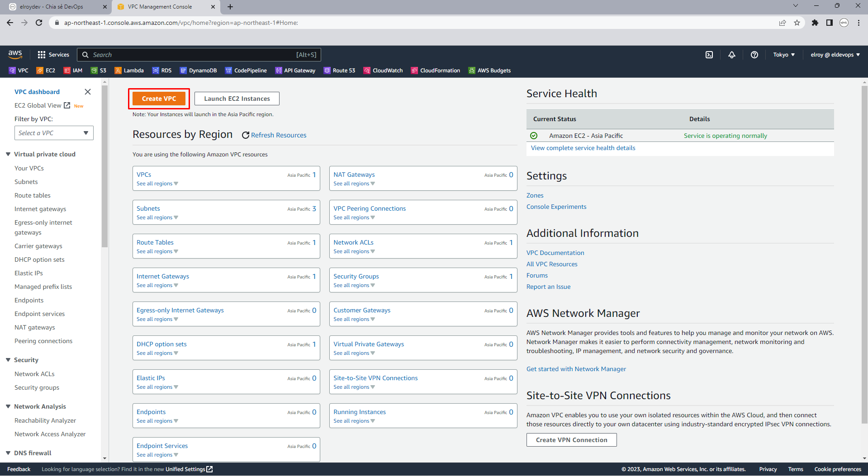Open the Services grid menu

[53, 55]
